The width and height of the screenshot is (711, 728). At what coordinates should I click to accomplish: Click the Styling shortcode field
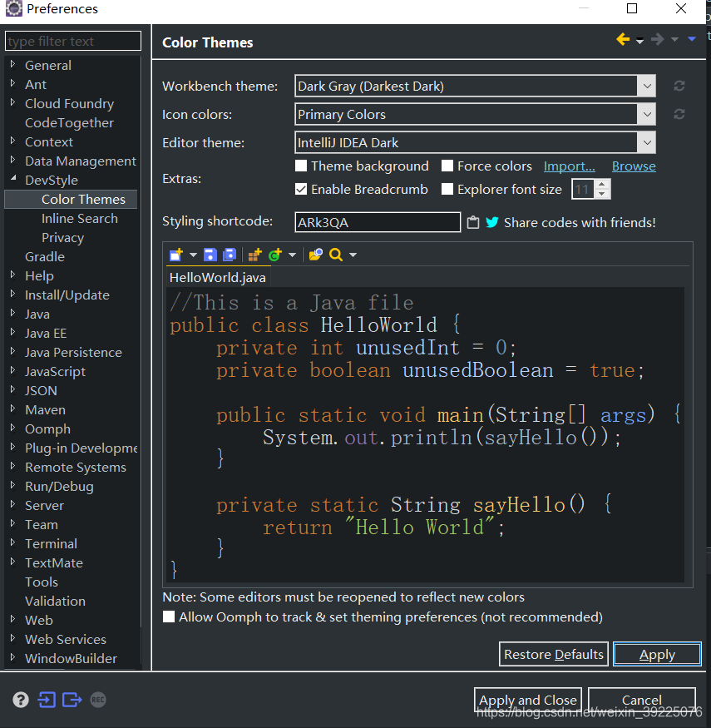pyautogui.click(x=378, y=222)
